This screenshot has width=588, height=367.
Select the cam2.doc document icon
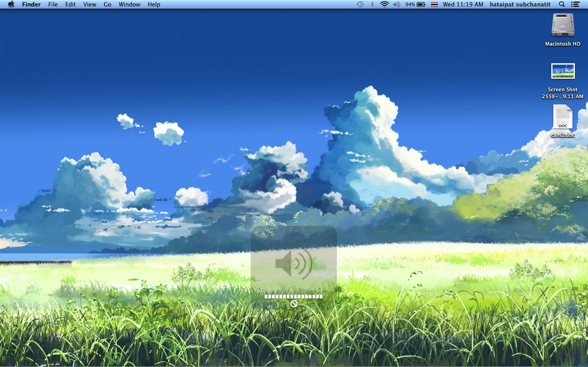click(563, 117)
